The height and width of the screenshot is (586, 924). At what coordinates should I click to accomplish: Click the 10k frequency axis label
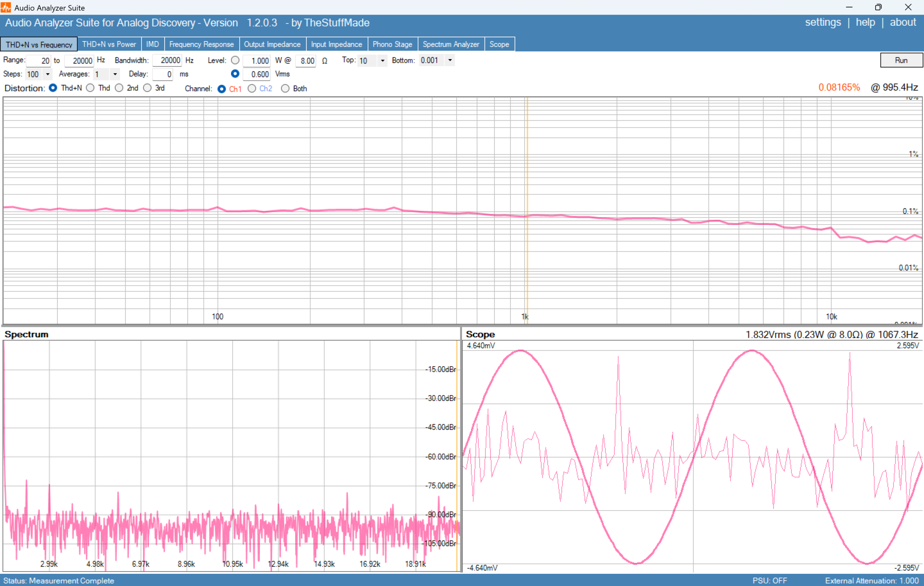pos(832,316)
